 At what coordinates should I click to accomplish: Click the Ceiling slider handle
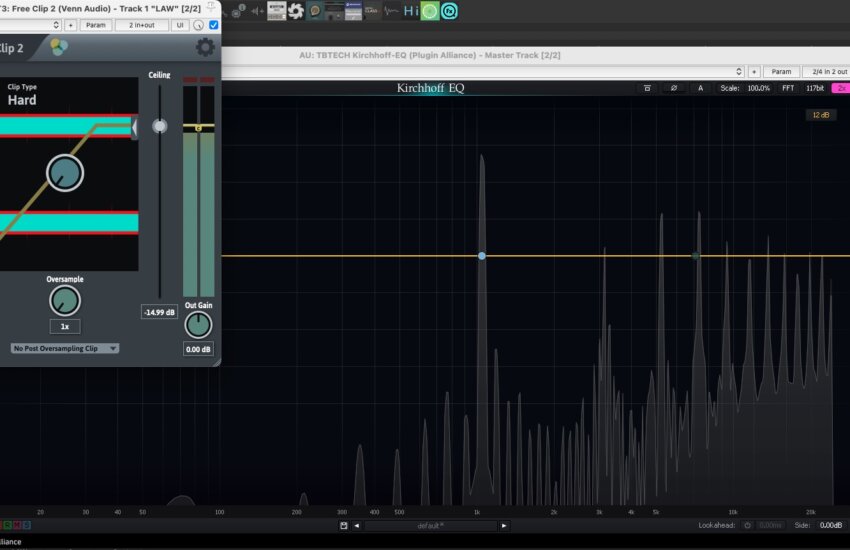(159, 126)
